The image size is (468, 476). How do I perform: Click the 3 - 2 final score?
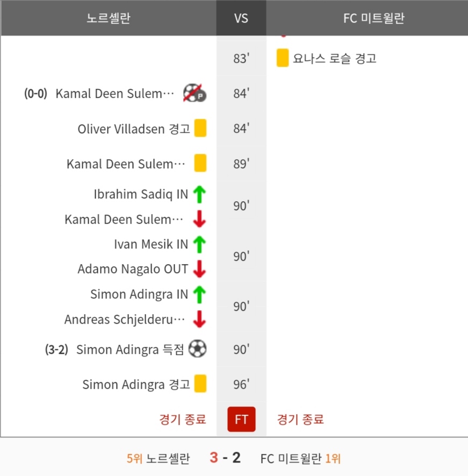point(225,458)
